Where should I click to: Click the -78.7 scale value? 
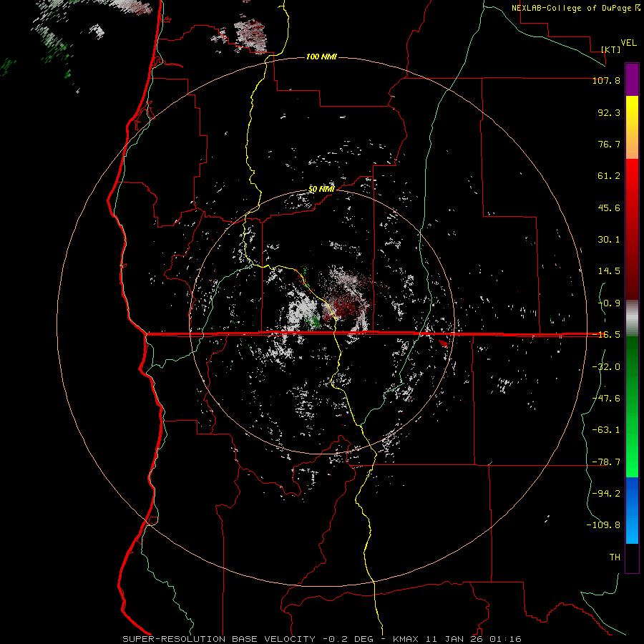point(606,462)
